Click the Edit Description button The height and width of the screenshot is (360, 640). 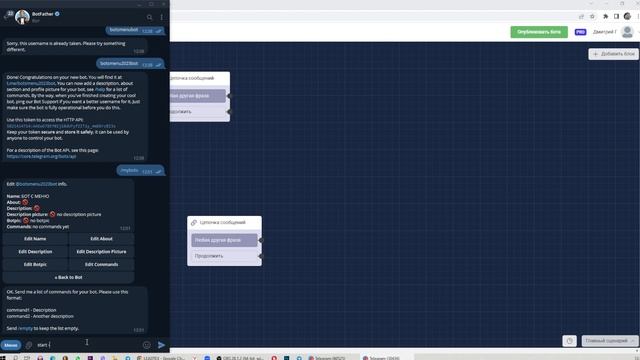point(35,252)
